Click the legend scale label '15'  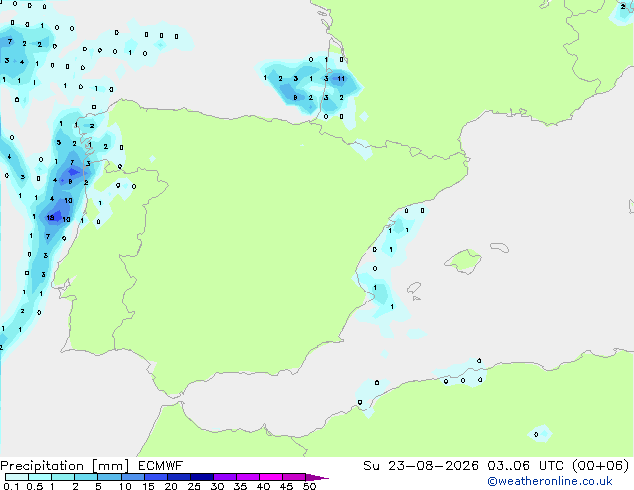[x=148, y=486]
